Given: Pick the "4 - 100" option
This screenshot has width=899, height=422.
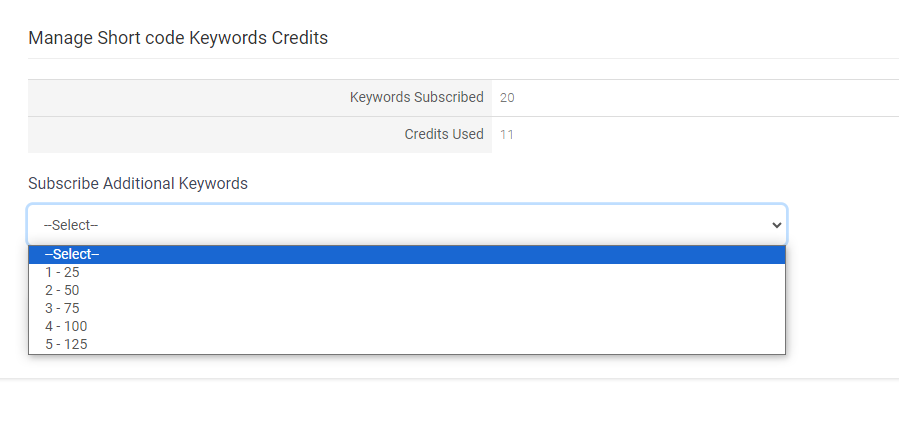Looking at the screenshot, I should coord(406,326).
